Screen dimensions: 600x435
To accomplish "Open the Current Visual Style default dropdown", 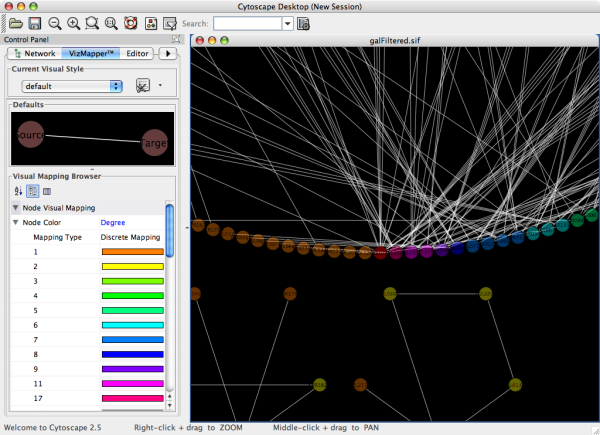I will tap(72, 87).
